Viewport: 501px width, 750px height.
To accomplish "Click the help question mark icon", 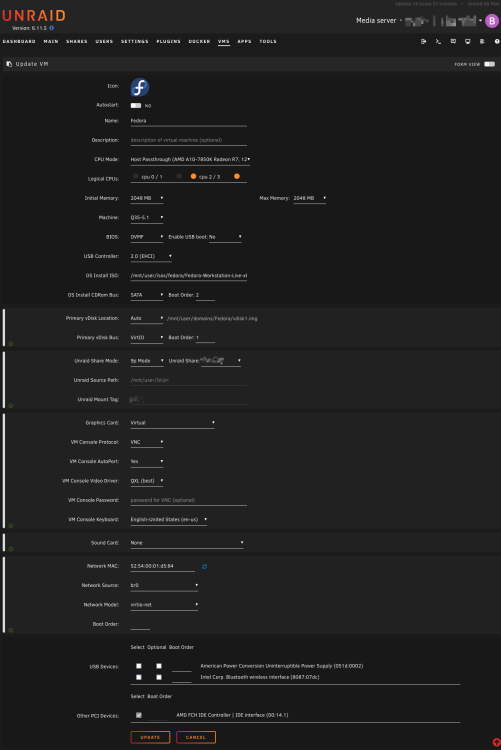I will pyautogui.click(x=497, y=42).
